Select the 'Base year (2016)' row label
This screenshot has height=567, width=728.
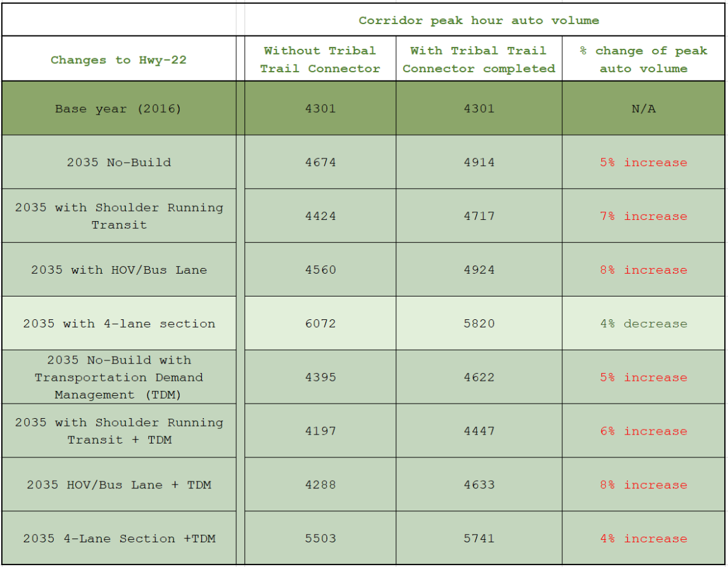tap(118, 108)
